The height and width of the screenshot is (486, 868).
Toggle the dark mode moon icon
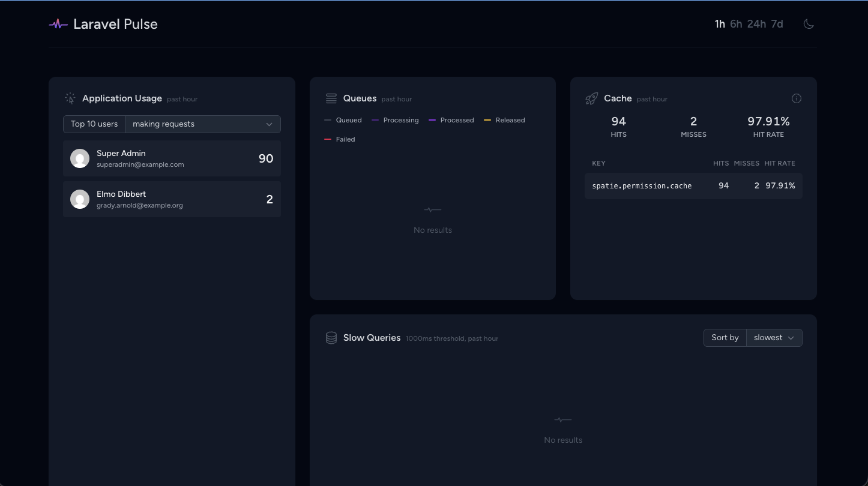809,24
